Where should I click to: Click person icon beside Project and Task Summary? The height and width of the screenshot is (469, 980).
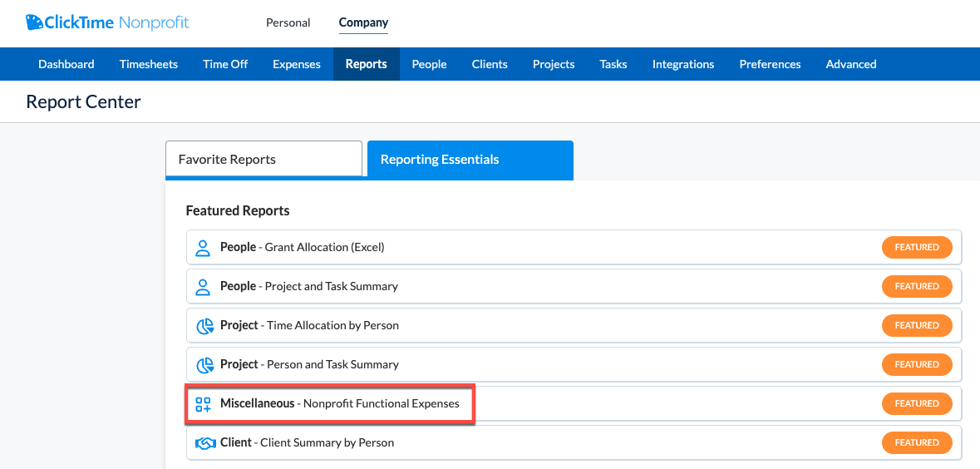pos(203,286)
